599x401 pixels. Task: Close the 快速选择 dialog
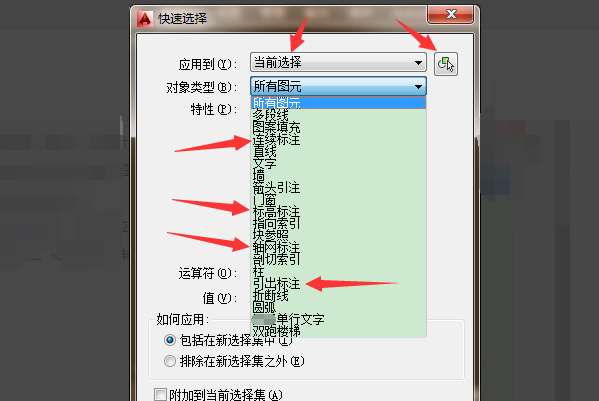click(x=451, y=15)
